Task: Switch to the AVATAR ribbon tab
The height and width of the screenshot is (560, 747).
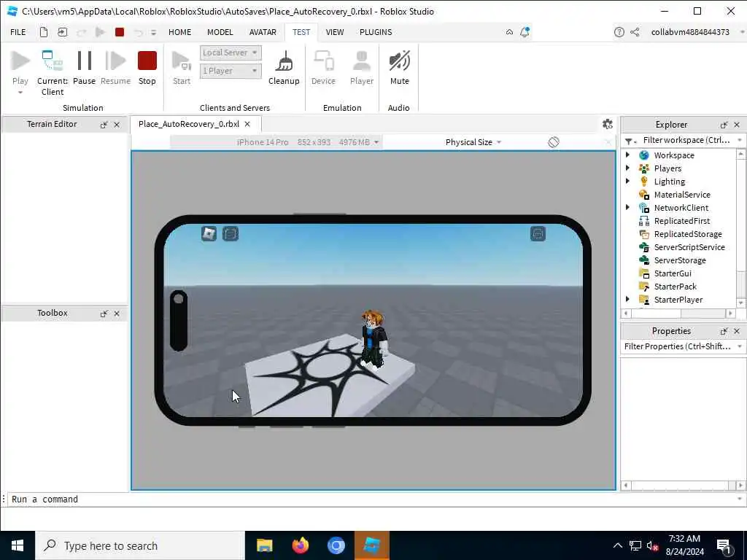Action: pyautogui.click(x=263, y=32)
